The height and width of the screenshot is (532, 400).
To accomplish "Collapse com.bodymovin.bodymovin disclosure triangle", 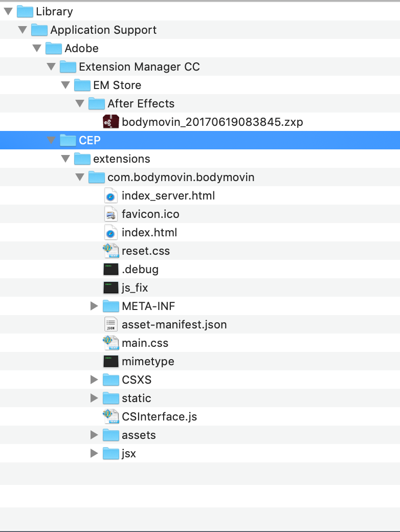I will tap(80, 177).
